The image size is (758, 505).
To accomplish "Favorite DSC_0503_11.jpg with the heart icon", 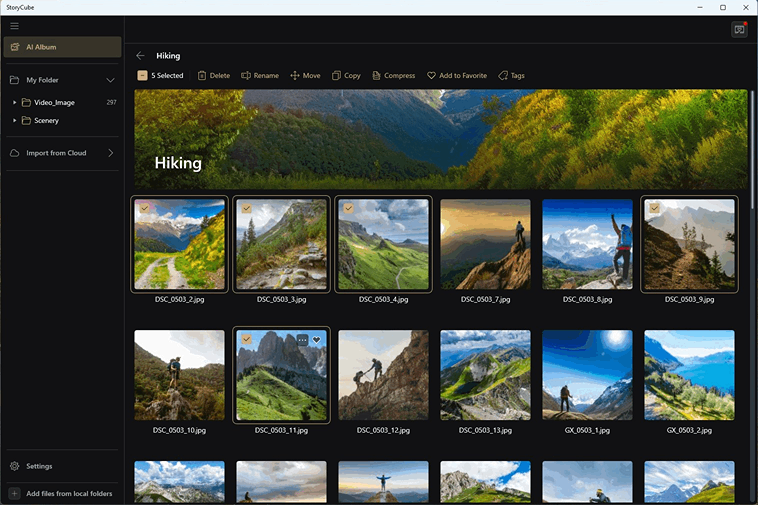I will point(317,340).
